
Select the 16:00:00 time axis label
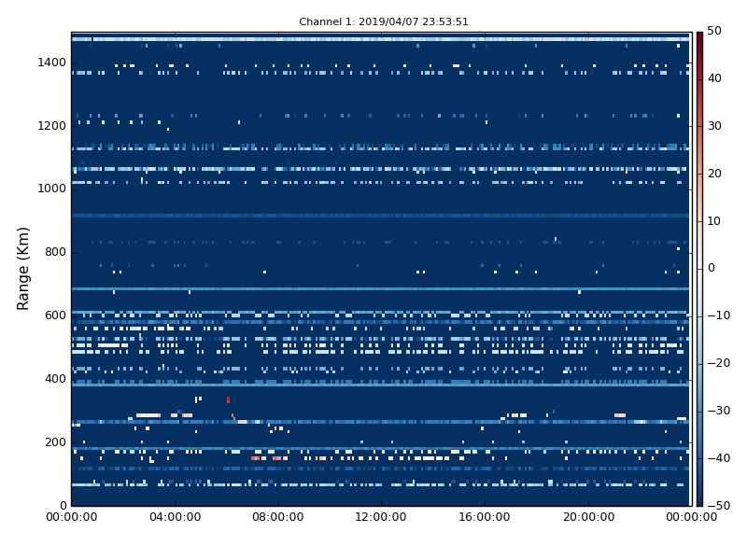(x=485, y=517)
